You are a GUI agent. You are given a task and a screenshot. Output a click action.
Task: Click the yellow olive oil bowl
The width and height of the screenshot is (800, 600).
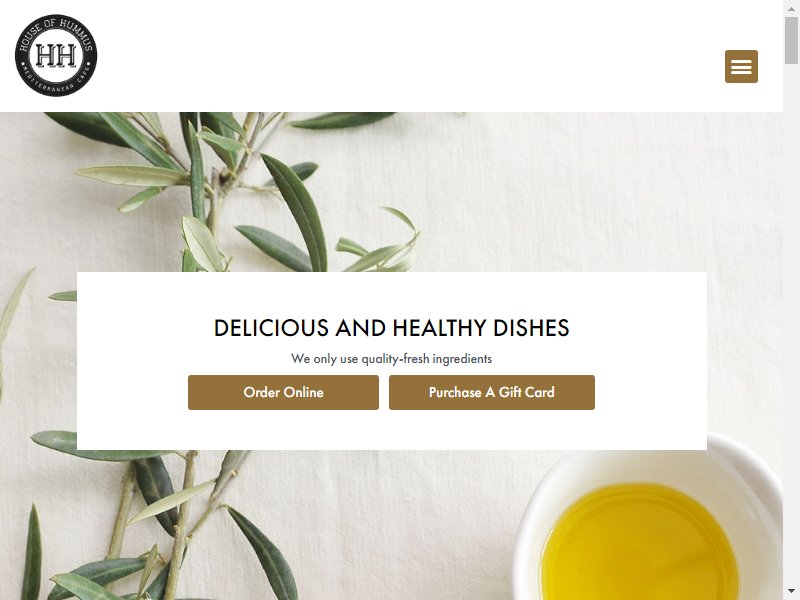pos(640,543)
